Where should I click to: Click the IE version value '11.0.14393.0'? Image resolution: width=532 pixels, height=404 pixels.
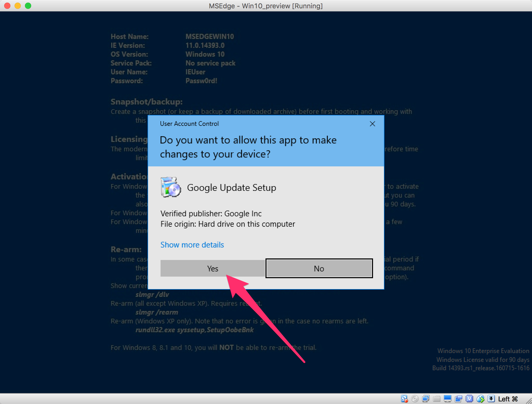tap(205, 45)
